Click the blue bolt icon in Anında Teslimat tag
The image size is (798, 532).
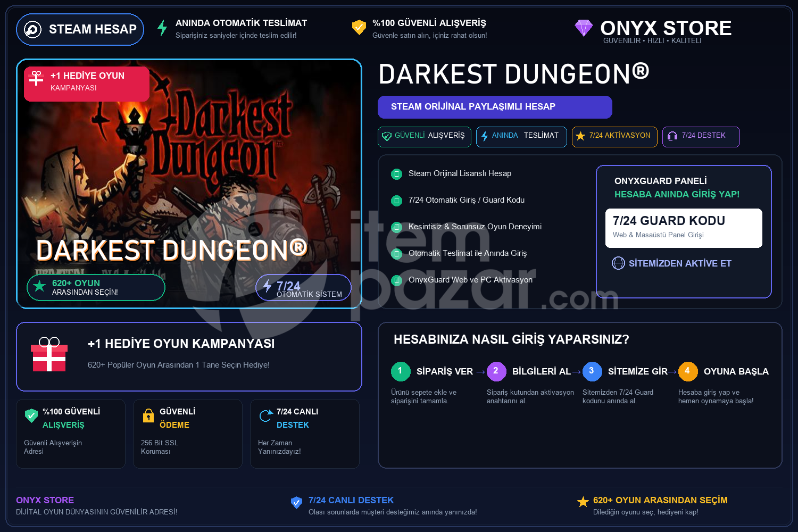(485, 137)
